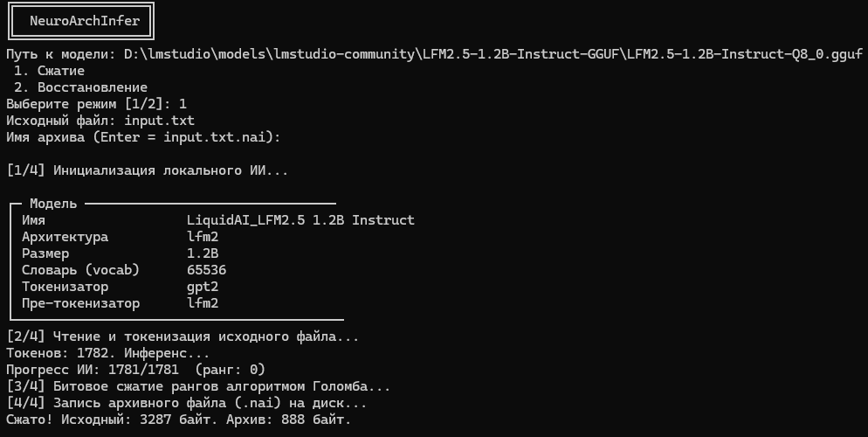The image size is (868, 437).
Task: Click the Архитектура lfm2 value
Action: 203,237
